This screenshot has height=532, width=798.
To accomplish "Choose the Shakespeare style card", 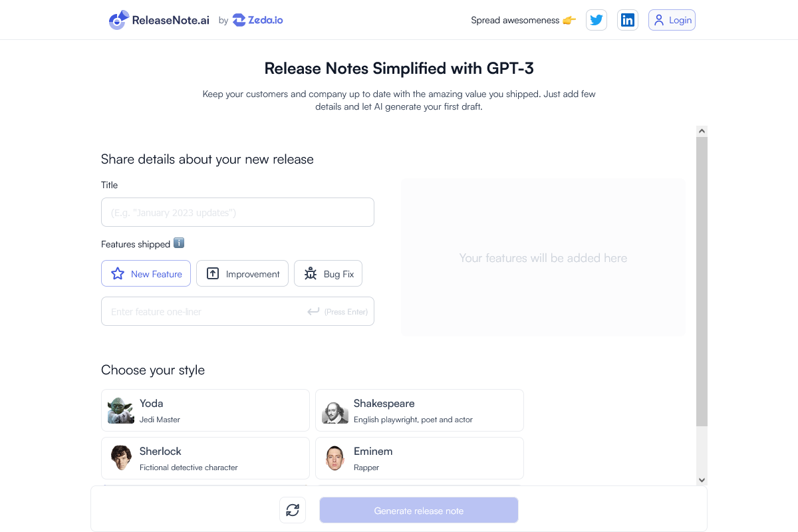I will click(420, 410).
